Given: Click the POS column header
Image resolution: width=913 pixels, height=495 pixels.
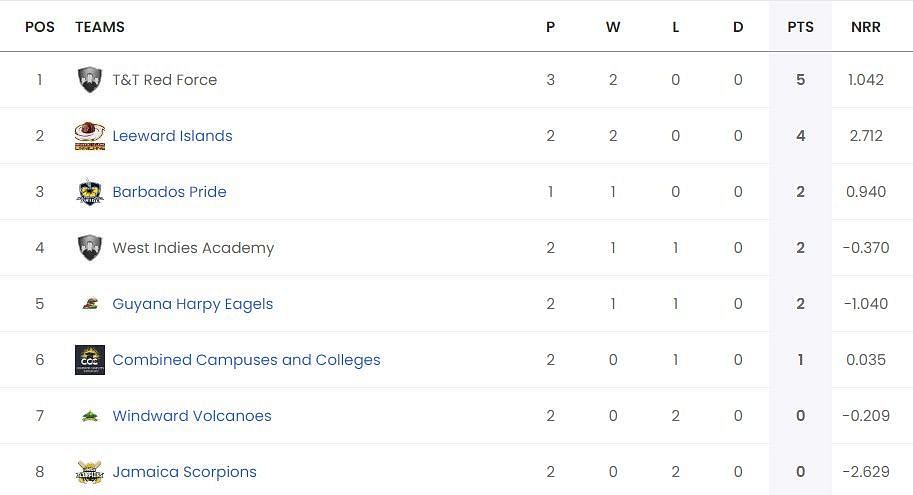Looking at the screenshot, I should pos(40,27).
